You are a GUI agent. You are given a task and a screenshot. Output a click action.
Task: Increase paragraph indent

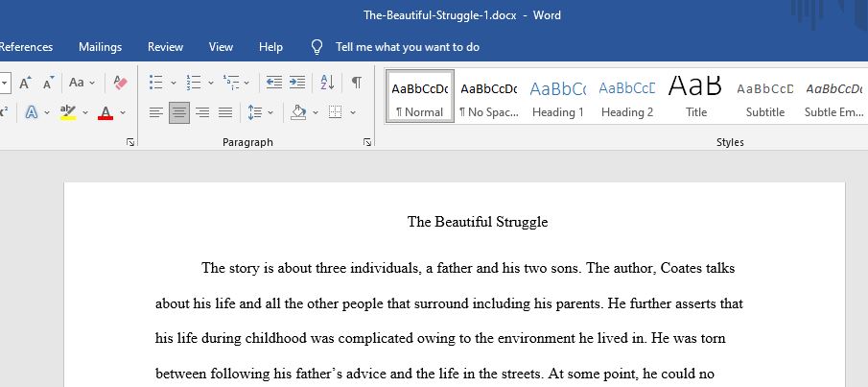[x=297, y=84]
